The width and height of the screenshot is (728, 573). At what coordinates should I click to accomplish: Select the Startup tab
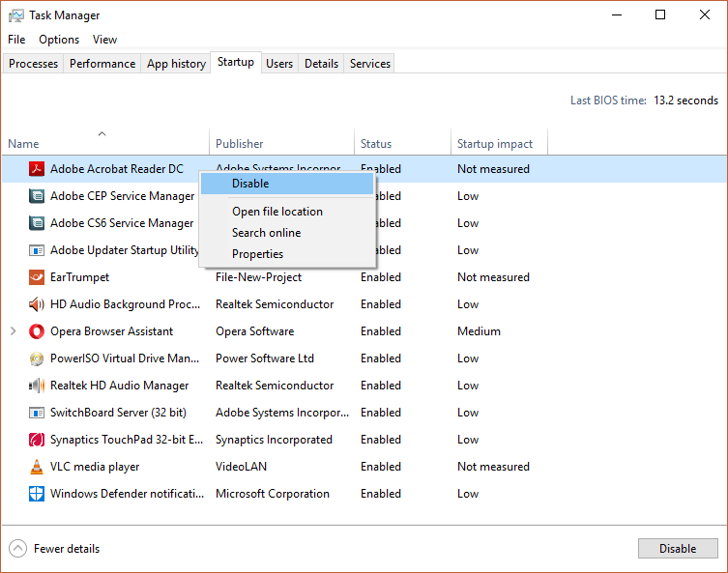[236, 62]
